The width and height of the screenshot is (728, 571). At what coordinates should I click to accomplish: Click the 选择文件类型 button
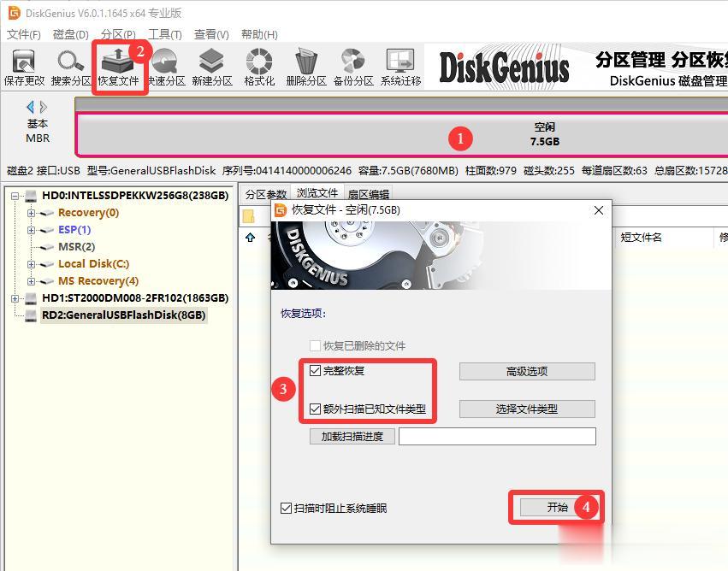[x=527, y=409]
